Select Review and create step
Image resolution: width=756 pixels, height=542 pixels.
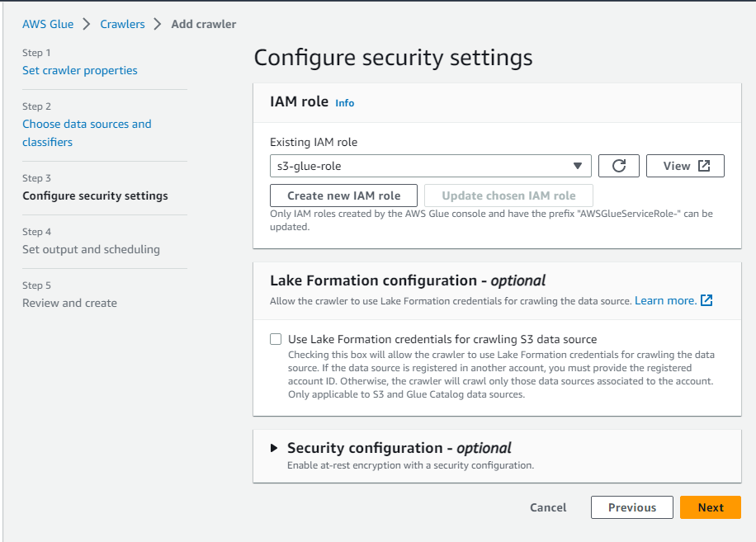pos(69,303)
